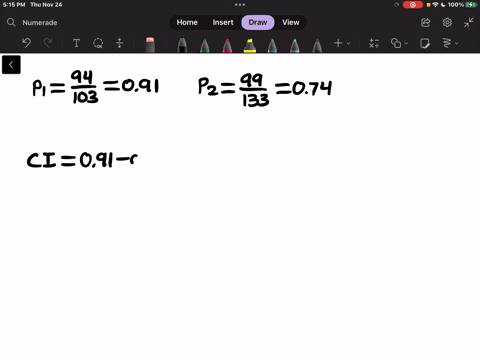Go back with the chevron button
480x360 pixels.
pyautogui.click(x=11, y=65)
